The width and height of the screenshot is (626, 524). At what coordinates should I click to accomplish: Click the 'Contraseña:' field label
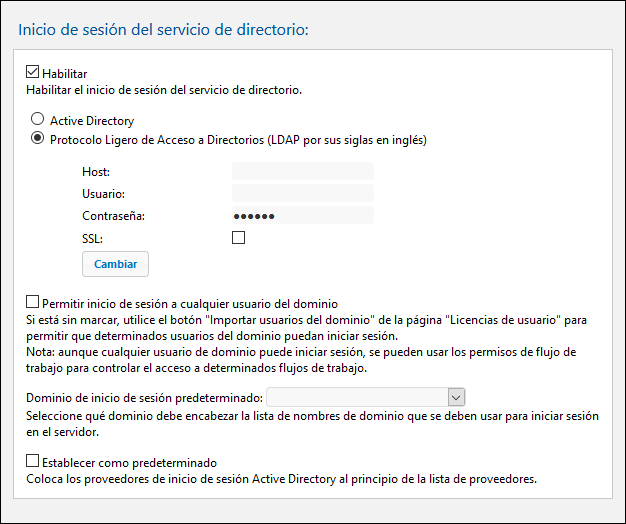[x=113, y=215]
